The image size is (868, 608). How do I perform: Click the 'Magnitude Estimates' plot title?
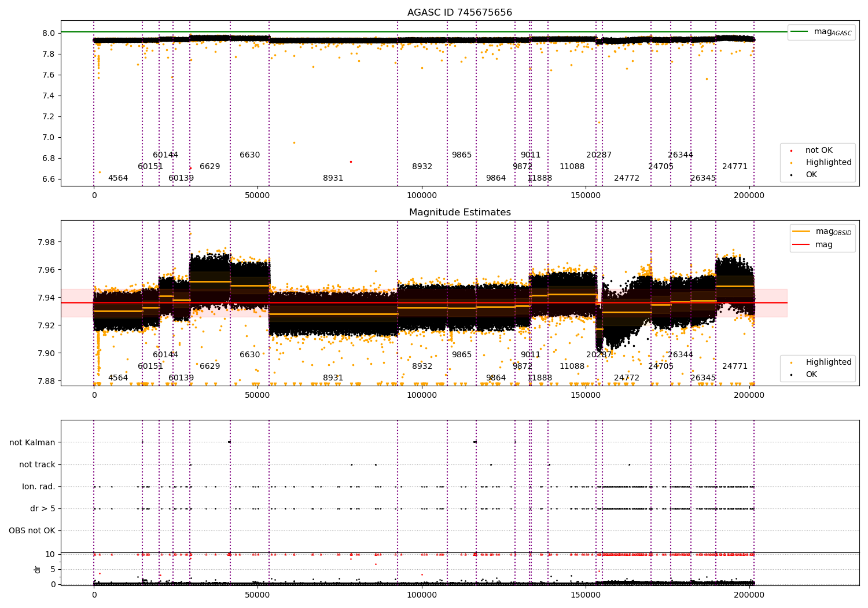pos(459,213)
